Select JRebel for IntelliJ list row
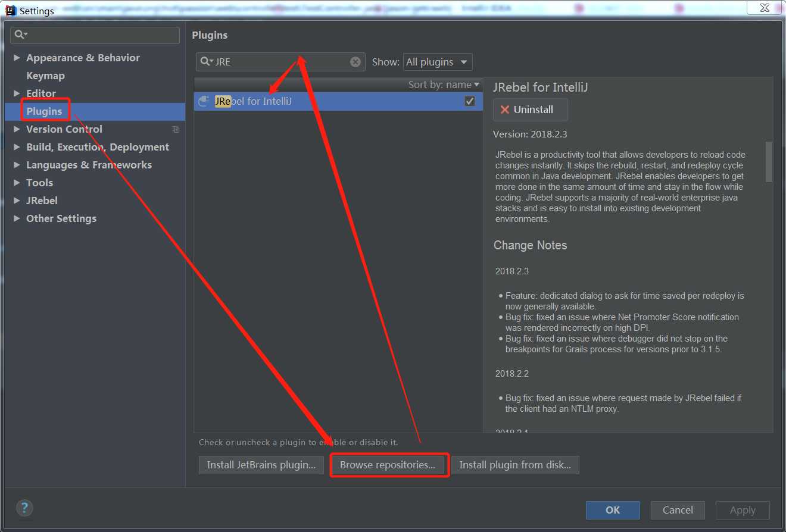786x532 pixels. [338, 101]
